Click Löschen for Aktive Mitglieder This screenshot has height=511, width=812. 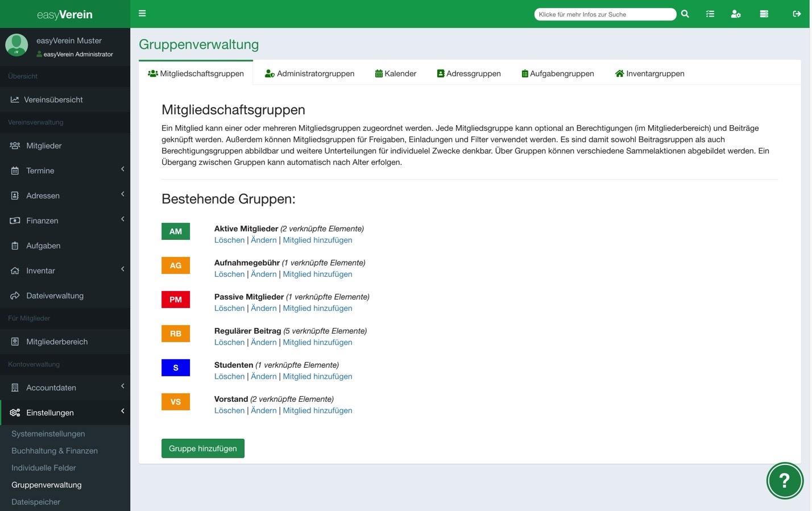(229, 240)
